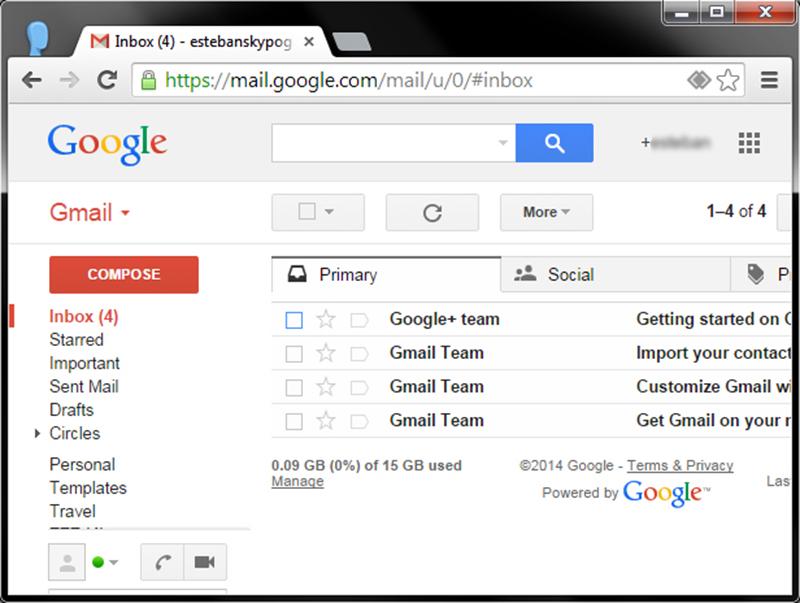Refresh the inbox with the circular arrow button
This screenshot has height=603, width=800.
click(432, 212)
